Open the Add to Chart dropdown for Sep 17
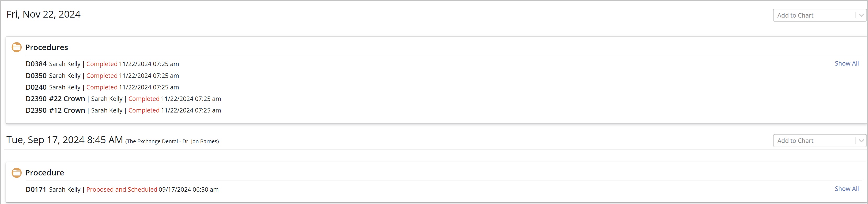The width and height of the screenshot is (868, 204). point(819,141)
